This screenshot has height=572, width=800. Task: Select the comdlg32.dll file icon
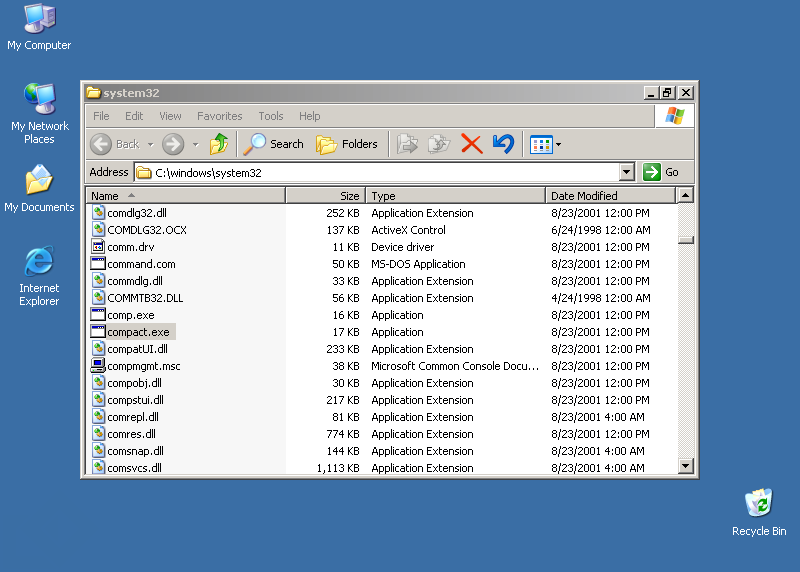coord(98,212)
